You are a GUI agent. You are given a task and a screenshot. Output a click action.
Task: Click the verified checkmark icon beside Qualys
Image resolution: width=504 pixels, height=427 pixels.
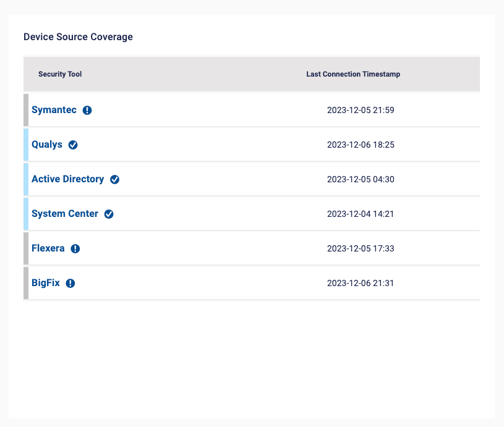point(73,145)
